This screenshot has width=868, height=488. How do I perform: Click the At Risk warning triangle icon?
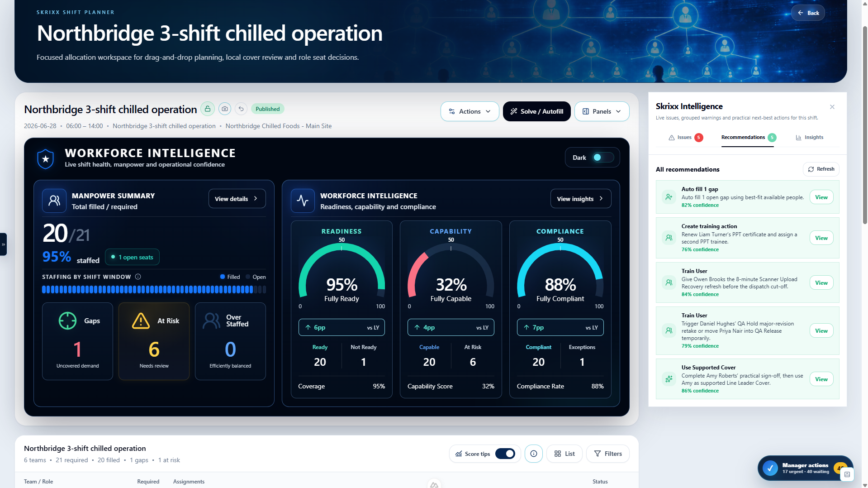tap(141, 321)
